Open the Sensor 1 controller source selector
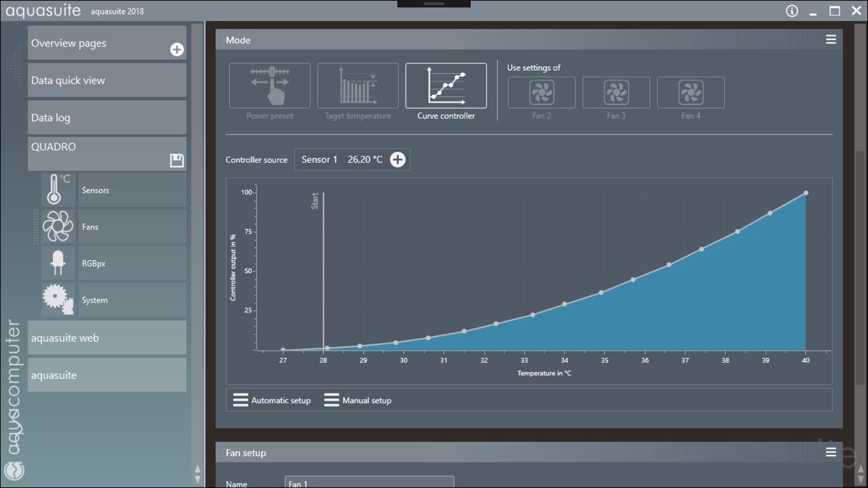868x488 pixels. 352,159
